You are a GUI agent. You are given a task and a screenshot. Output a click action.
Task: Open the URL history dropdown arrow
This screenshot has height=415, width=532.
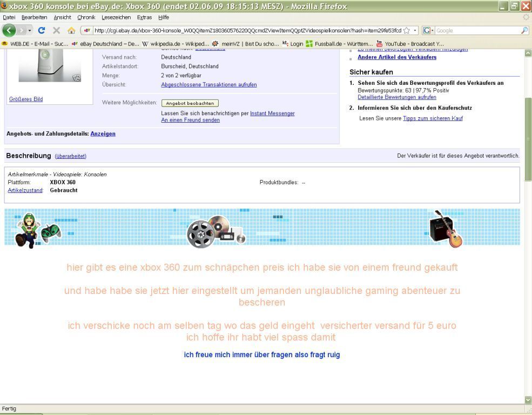(415, 31)
